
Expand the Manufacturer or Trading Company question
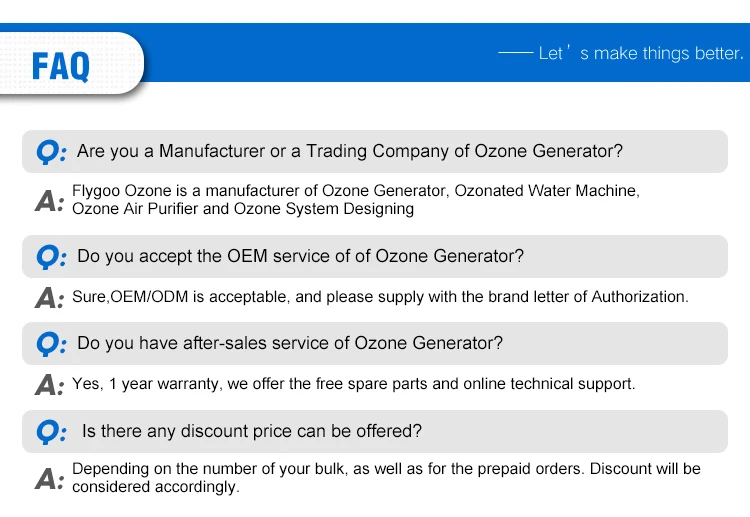coord(350,152)
